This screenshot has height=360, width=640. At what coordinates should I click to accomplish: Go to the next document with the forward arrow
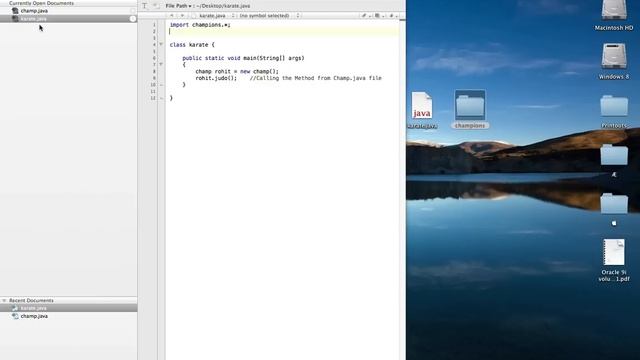point(182,16)
